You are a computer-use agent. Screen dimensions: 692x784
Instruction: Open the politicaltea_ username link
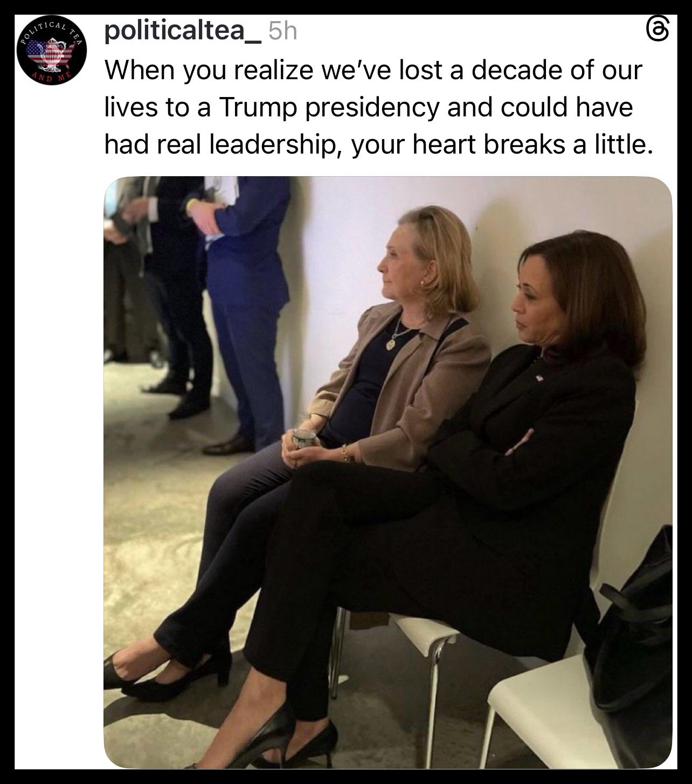183,30
